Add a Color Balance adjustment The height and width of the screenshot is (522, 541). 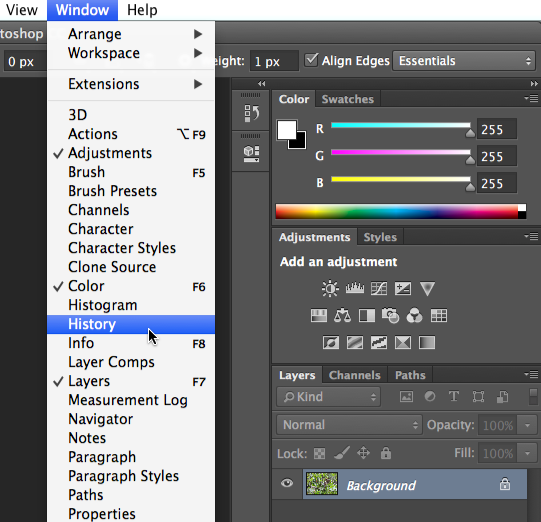coord(343,316)
